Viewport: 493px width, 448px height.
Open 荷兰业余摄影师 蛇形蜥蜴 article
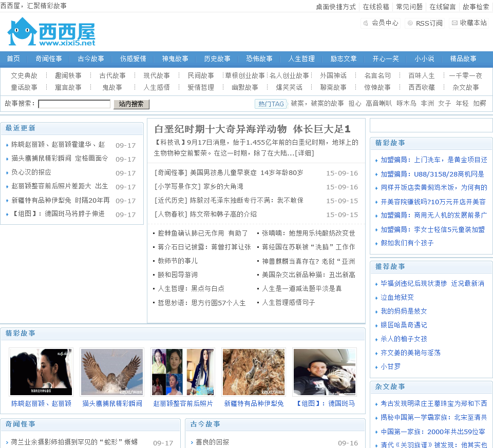click(x=74, y=442)
